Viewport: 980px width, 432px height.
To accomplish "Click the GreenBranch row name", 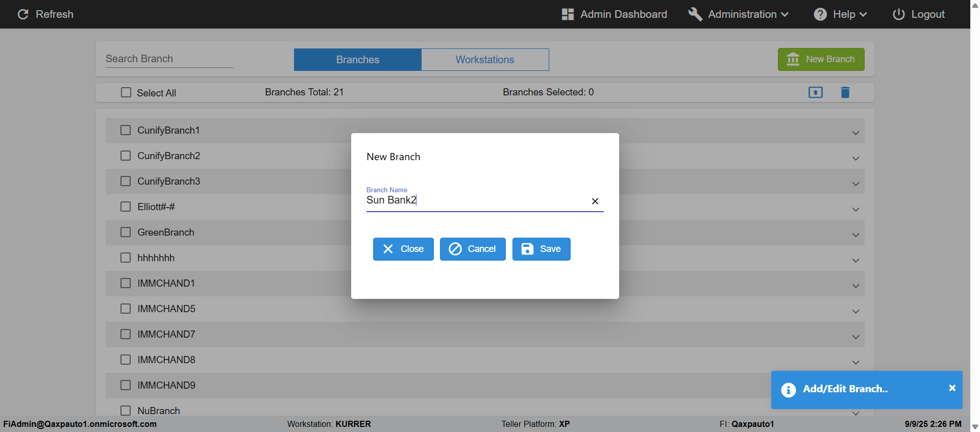I will 166,232.
